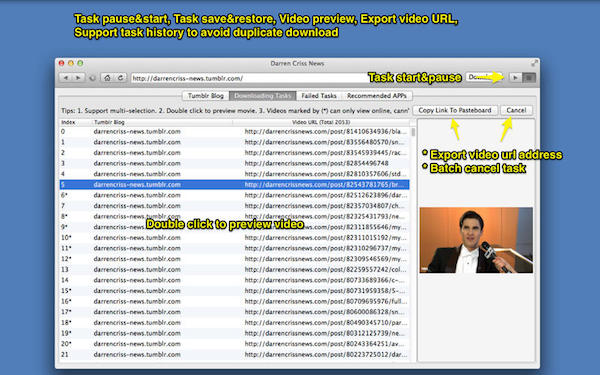Open the Recommended APPs tab
Viewport: 600px width, 375px height.
(x=377, y=96)
